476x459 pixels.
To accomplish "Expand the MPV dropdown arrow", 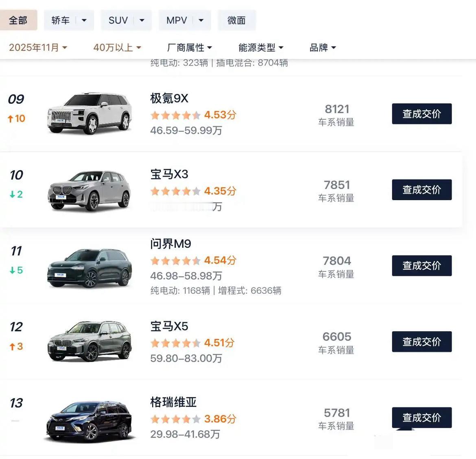I will pyautogui.click(x=201, y=20).
